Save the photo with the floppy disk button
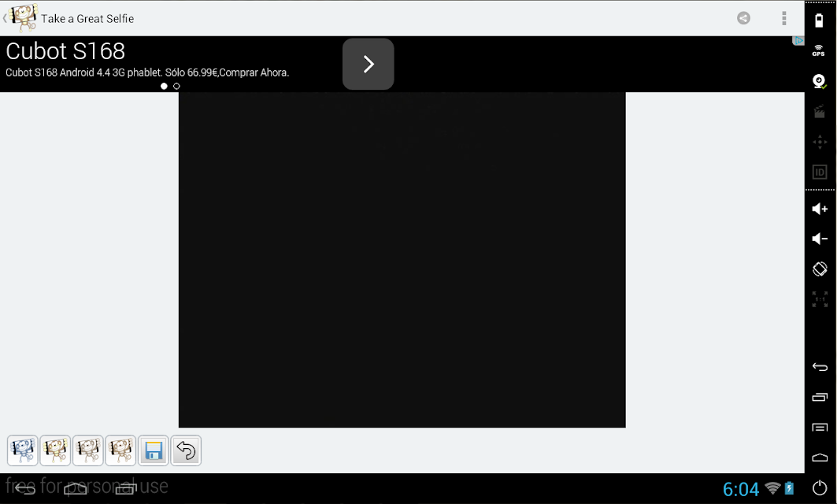The width and height of the screenshot is (837, 504). coord(154,450)
